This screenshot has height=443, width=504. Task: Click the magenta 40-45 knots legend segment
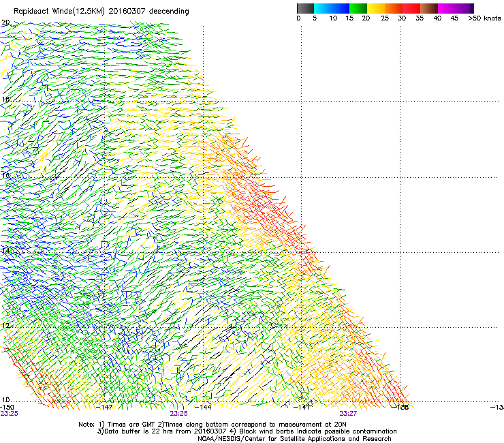(447, 8)
